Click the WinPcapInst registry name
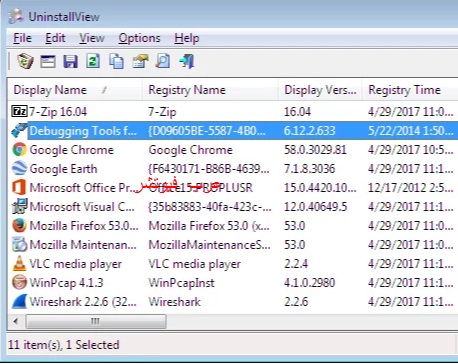 coord(181,283)
